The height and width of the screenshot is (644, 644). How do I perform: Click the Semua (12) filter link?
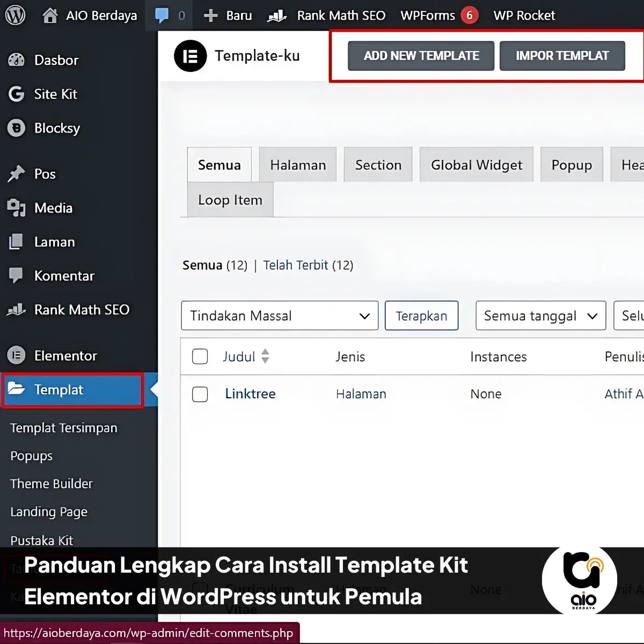215,265
